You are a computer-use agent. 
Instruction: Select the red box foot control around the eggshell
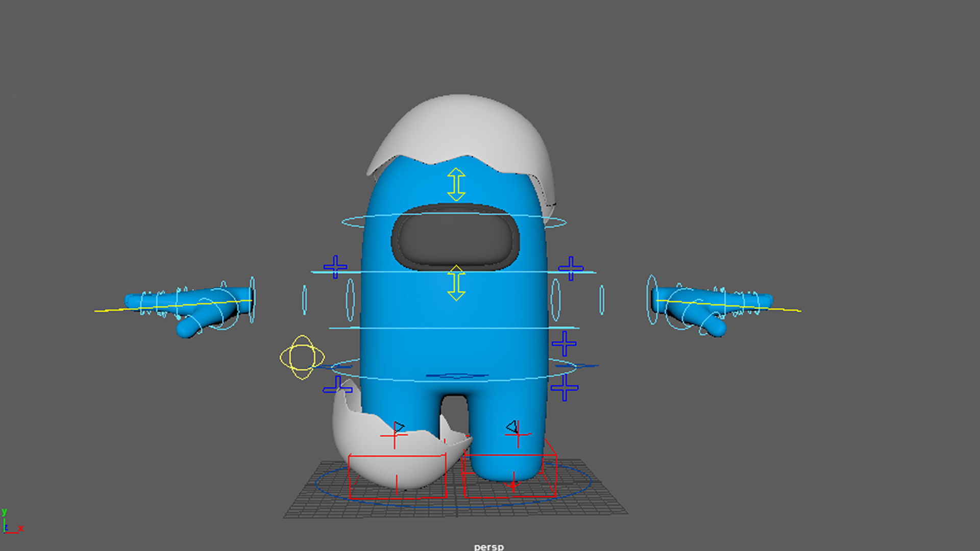pyautogui.click(x=398, y=476)
